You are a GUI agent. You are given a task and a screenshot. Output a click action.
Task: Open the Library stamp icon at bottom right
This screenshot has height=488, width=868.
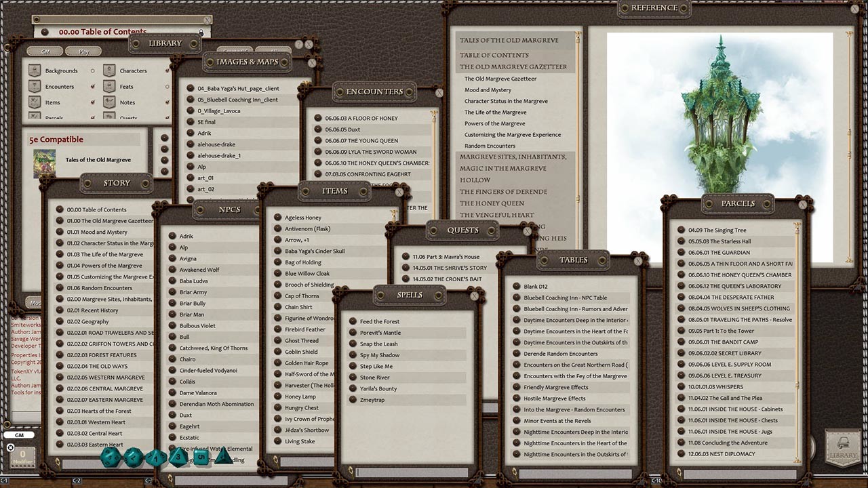click(842, 449)
